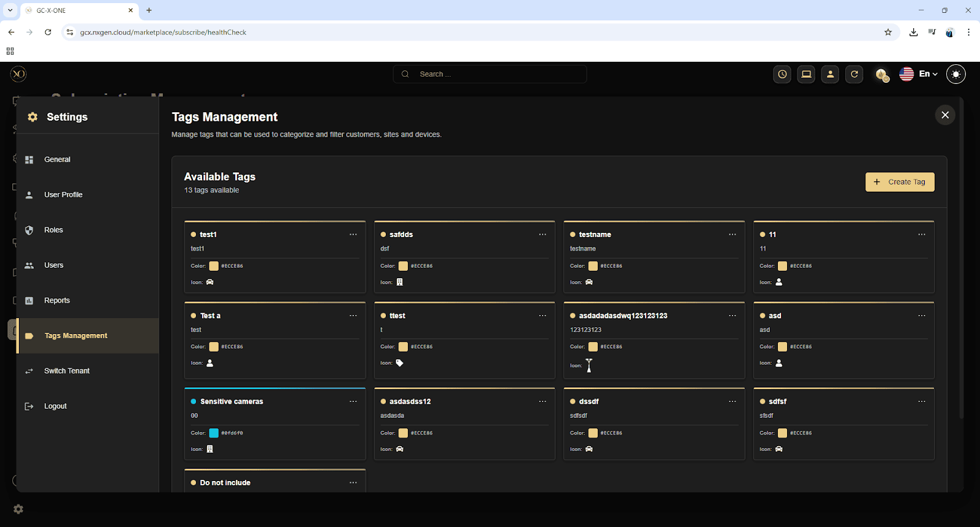The image size is (980, 527).
Task: Click the cyan color swatch on Sensitive cameras
Action: pos(214,433)
